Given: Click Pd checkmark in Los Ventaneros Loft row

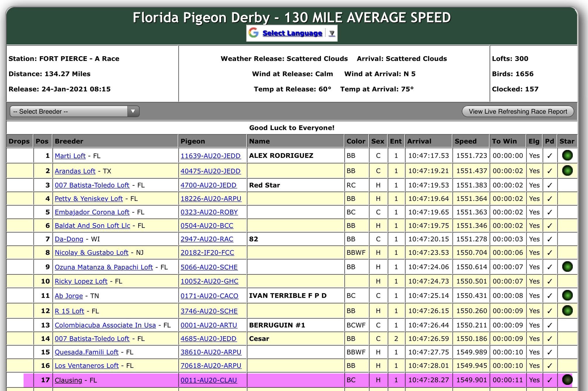Looking at the screenshot, I should tap(550, 366).
